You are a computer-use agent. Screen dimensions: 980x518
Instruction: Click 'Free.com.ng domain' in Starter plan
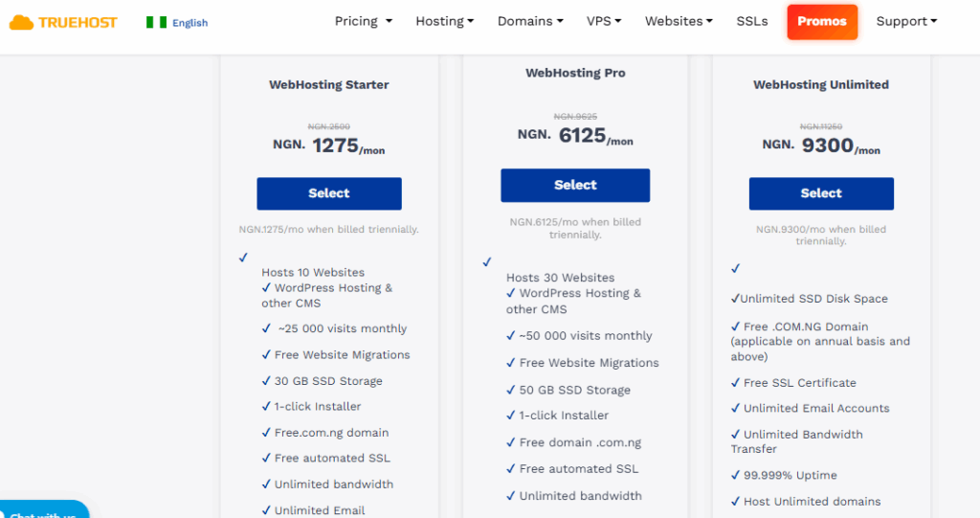[x=331, y=432]
